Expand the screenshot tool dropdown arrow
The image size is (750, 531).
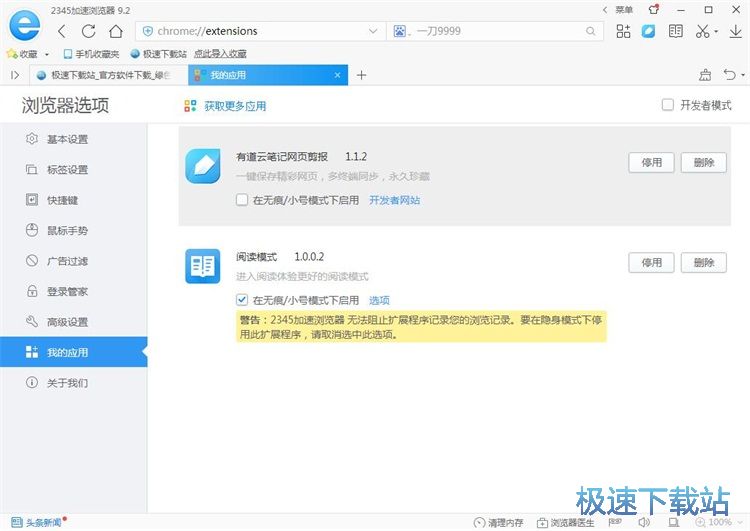(x=716, y=32)
